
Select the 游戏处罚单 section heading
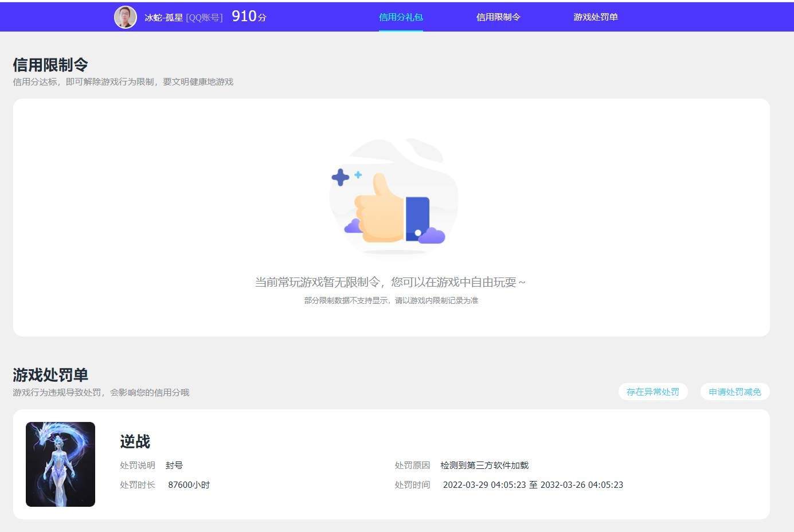50,375
